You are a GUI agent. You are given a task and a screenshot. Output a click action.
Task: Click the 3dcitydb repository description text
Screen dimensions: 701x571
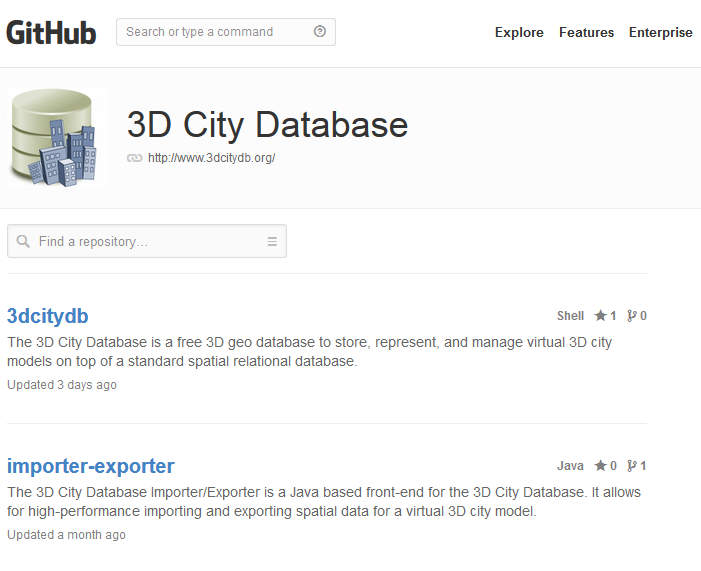click(x=309, y=351)
